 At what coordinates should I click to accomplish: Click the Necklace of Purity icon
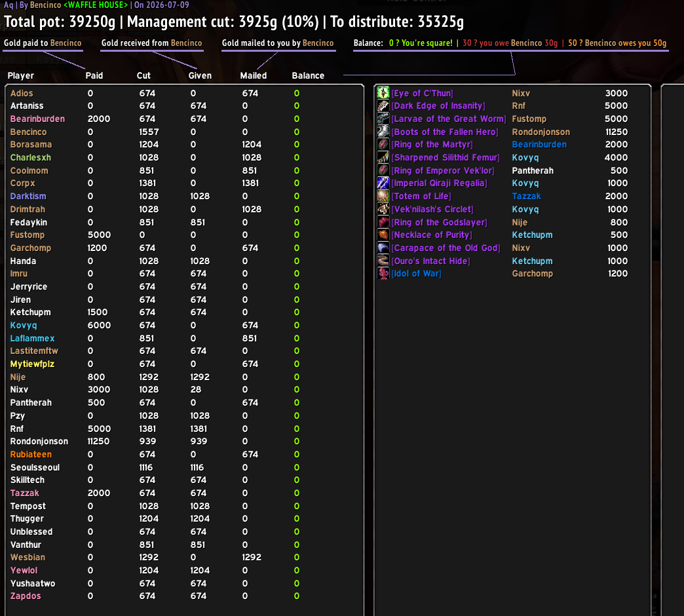pyautogui.click(x=383, y=235)
